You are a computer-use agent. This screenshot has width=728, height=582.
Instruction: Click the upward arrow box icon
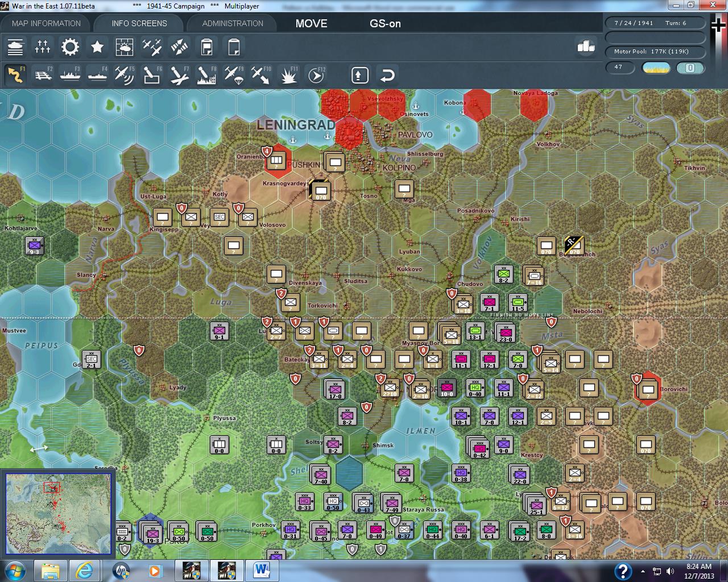point(359,75)
